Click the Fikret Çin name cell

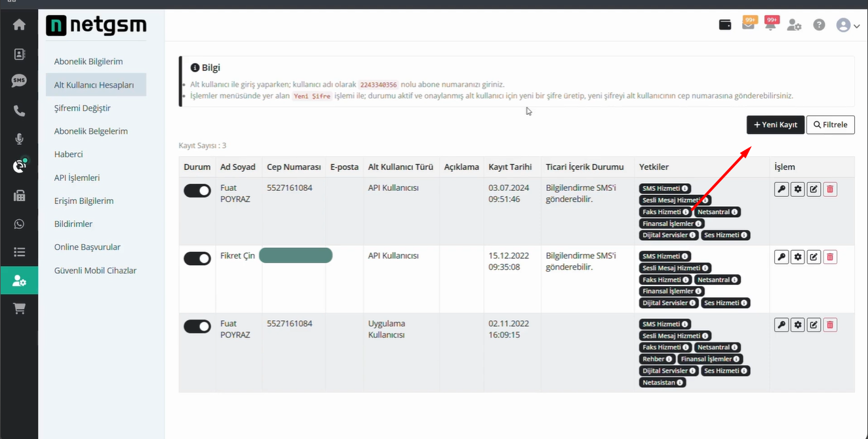coord(237,256)
